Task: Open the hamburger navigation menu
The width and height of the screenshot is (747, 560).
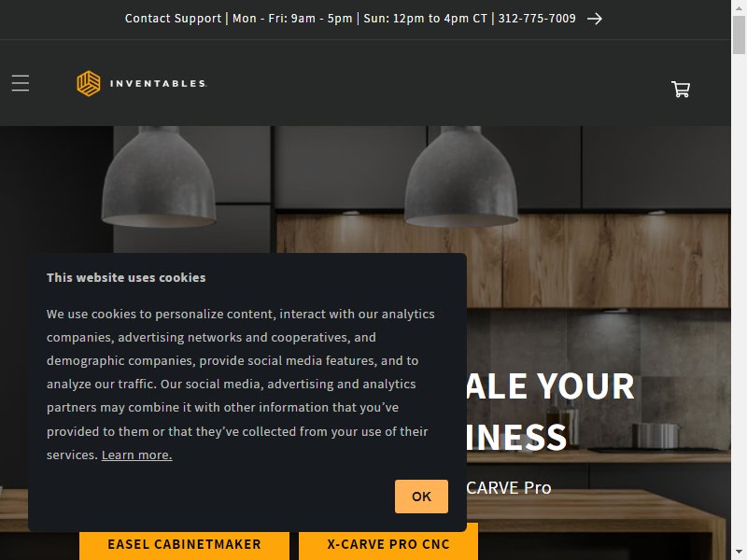Action: (x=21, y=83)
